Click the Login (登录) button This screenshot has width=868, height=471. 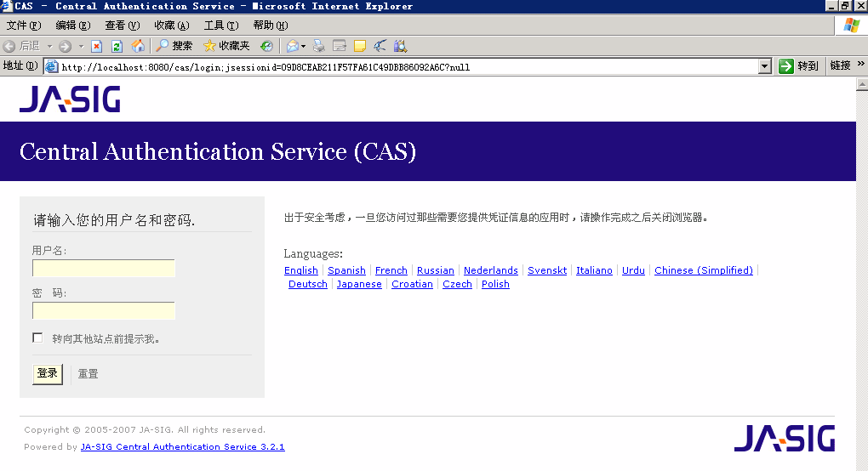[48, 374]
